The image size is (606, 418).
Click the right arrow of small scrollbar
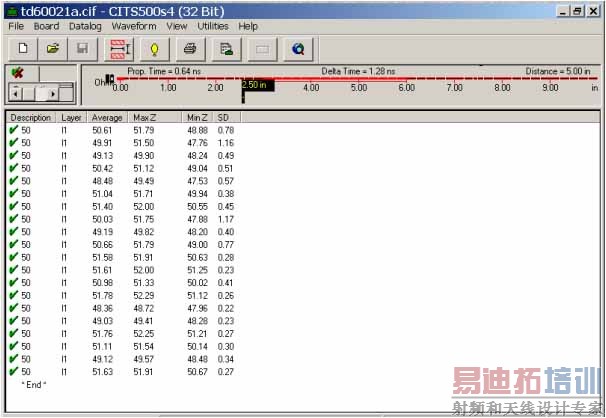(53, 94)
